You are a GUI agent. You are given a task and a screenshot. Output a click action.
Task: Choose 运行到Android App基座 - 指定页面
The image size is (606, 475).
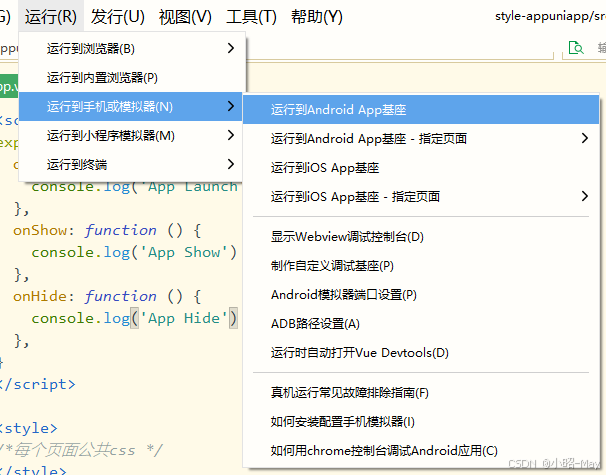[x=421, y=139]
